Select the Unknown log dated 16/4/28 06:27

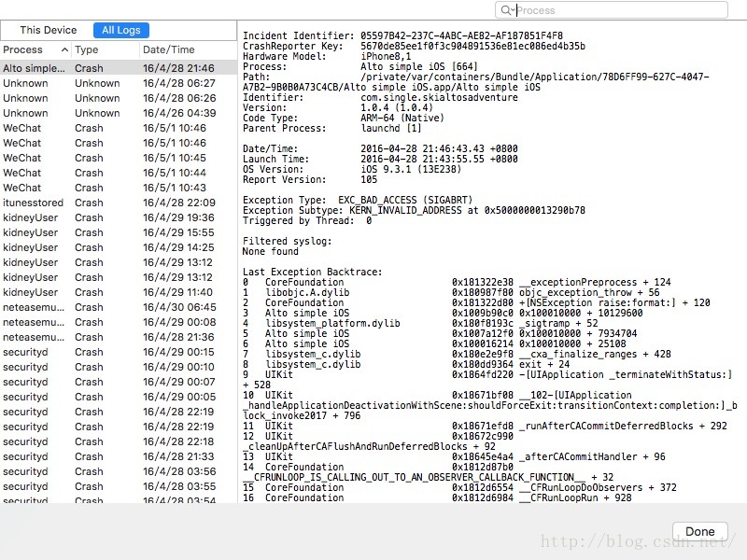coord(119,83)
